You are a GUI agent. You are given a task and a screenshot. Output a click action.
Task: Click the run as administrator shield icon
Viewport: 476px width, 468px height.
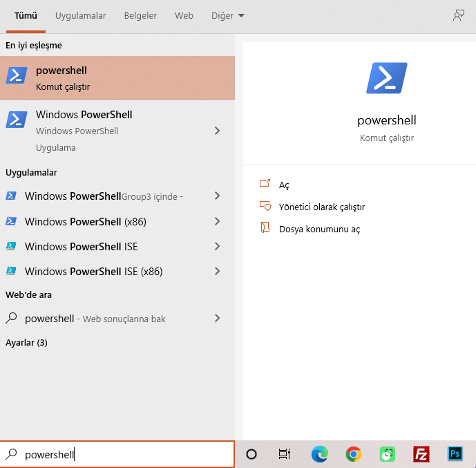265,206
